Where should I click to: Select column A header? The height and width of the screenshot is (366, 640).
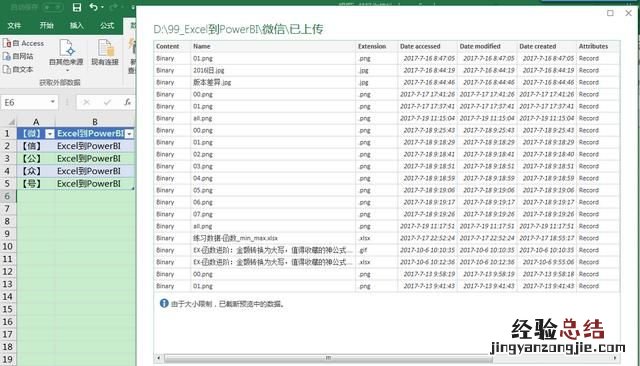pyautogui.click(x=36, y=122)
